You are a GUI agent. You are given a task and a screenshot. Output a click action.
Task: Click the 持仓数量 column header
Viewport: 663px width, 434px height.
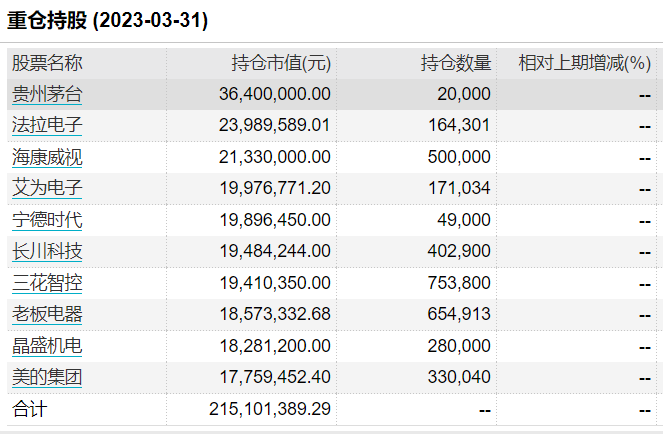[456, 63]
